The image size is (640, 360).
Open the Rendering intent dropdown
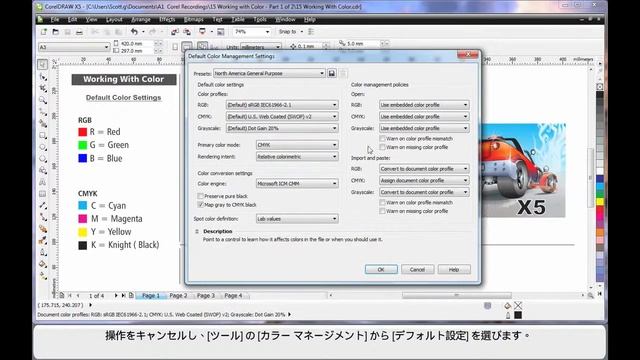(297, 157)
